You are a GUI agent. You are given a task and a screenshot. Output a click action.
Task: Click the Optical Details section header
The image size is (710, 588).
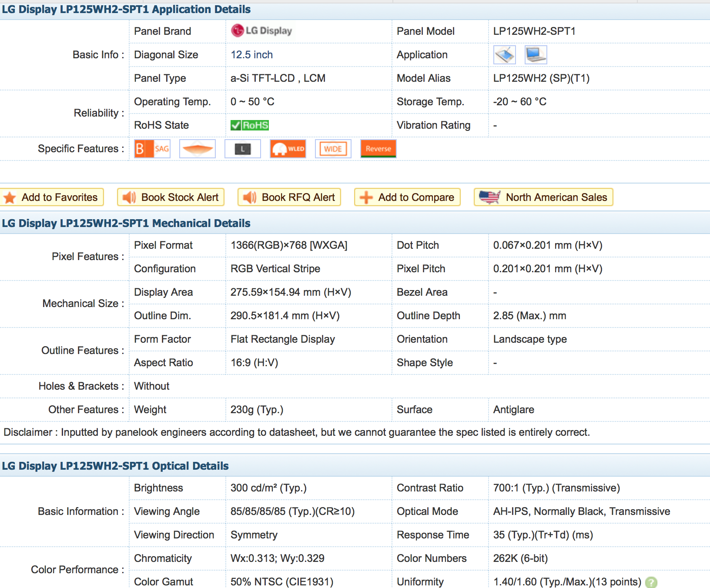point(115,466)
